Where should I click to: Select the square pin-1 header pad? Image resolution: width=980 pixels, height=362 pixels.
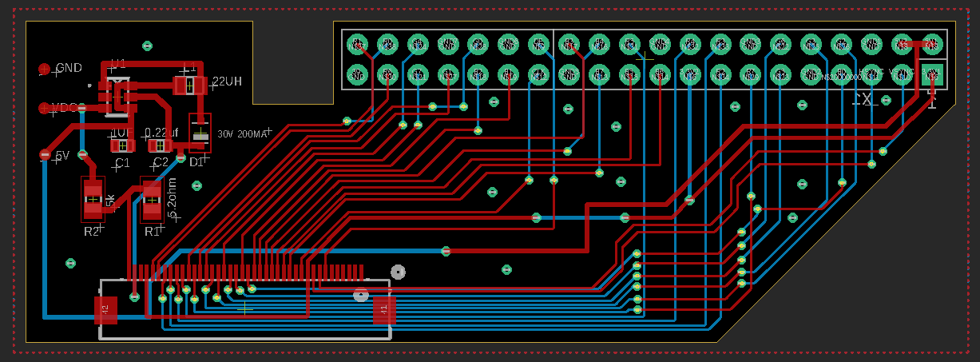point(931,74)
